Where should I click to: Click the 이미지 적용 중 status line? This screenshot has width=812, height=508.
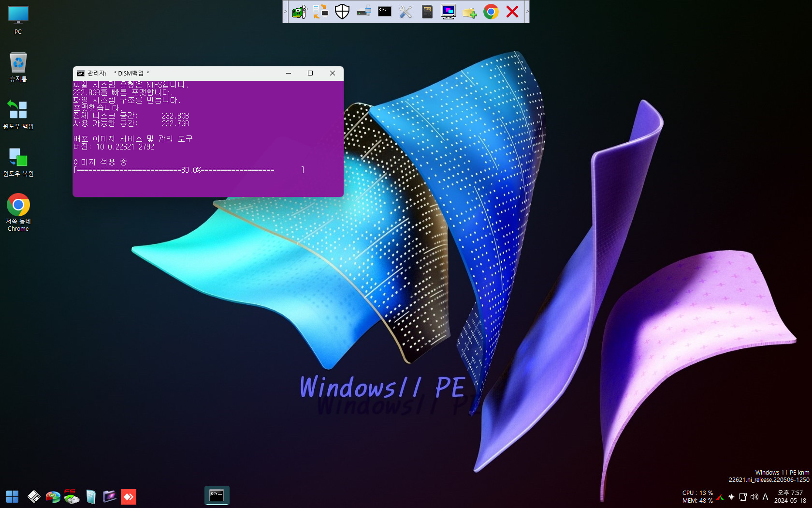pos(100,162)
